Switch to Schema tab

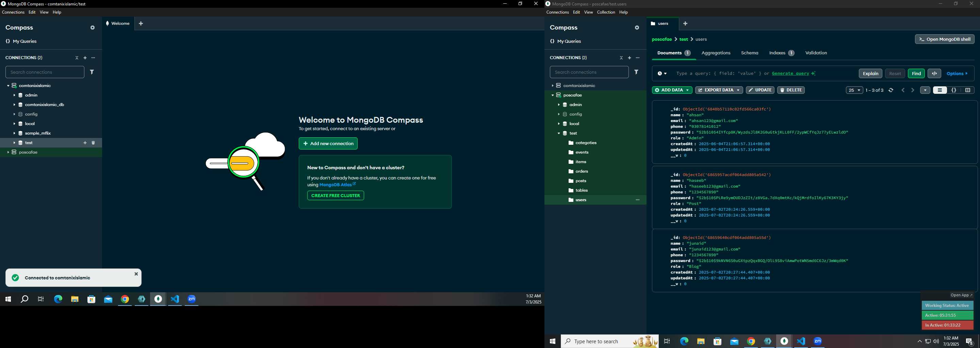pos(749,53)
